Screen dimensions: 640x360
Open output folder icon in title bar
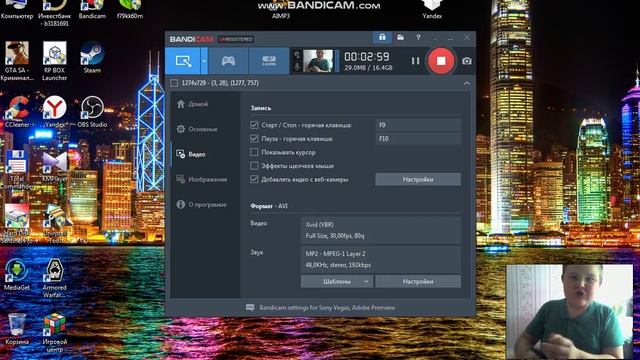(x=400, y=38)
